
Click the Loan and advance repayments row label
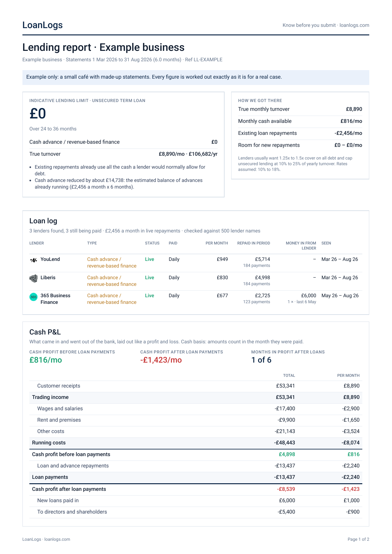(x=73, y=466)
